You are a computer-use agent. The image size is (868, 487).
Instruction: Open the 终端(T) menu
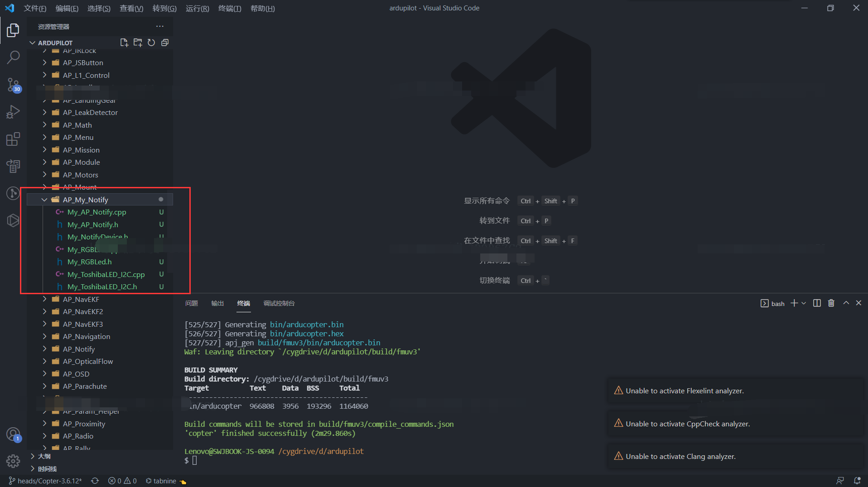coord(230,8)
